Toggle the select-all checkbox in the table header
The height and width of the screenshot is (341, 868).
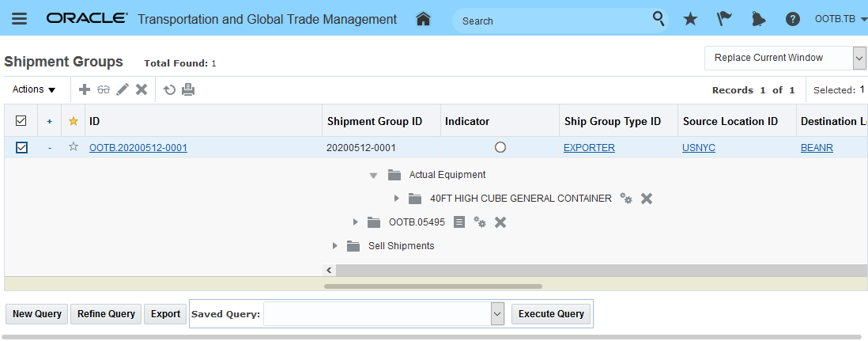[x=21, y=121]
